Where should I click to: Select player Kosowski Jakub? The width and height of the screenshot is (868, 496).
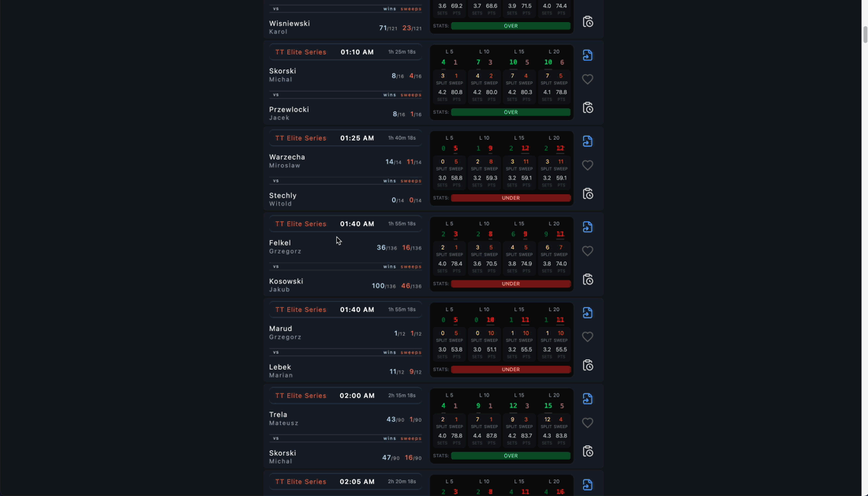coord(286,285)
